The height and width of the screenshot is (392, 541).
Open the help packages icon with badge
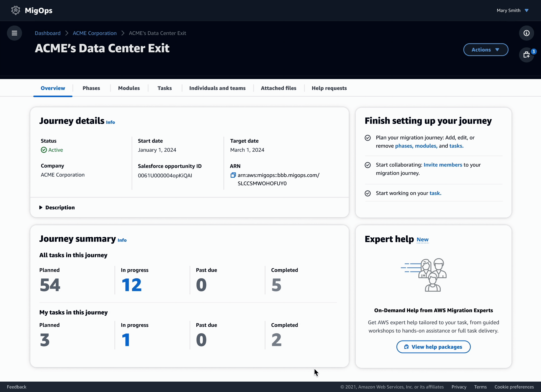coord(526,55)
